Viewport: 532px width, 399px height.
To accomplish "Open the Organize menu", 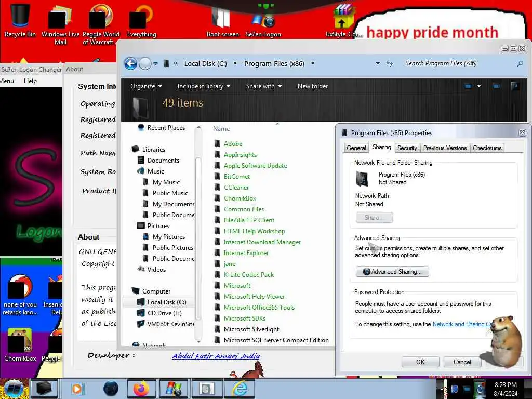I will tap(146, 86).
